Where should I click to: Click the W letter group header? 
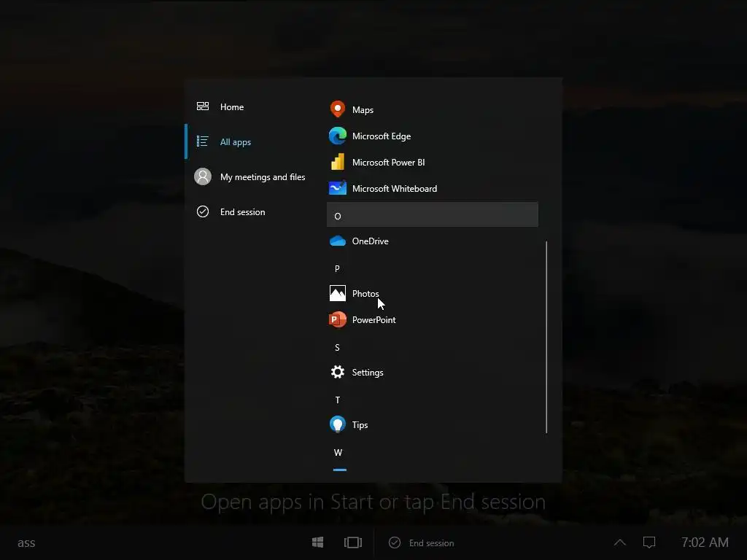338,452
